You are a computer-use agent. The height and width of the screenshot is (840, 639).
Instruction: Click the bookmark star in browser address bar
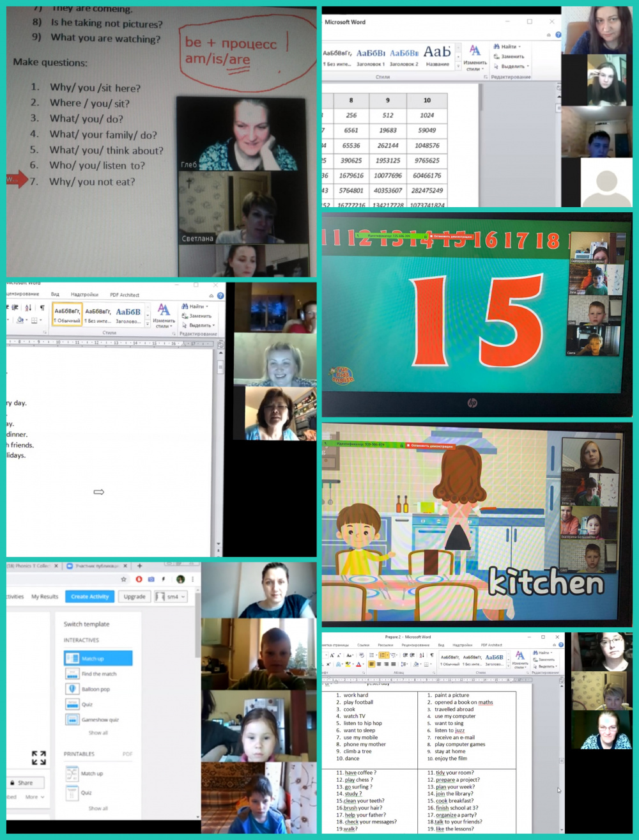123,579
